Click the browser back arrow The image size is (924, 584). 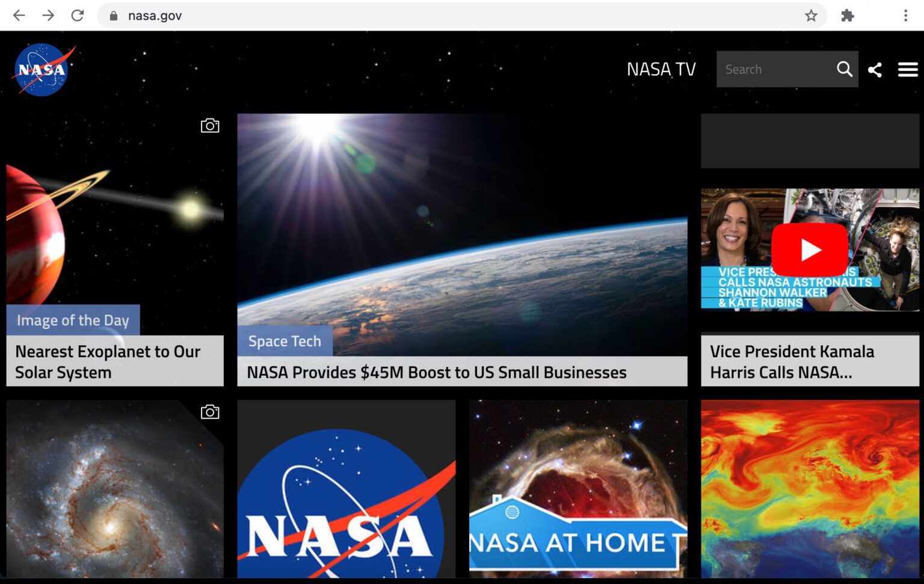19,16
